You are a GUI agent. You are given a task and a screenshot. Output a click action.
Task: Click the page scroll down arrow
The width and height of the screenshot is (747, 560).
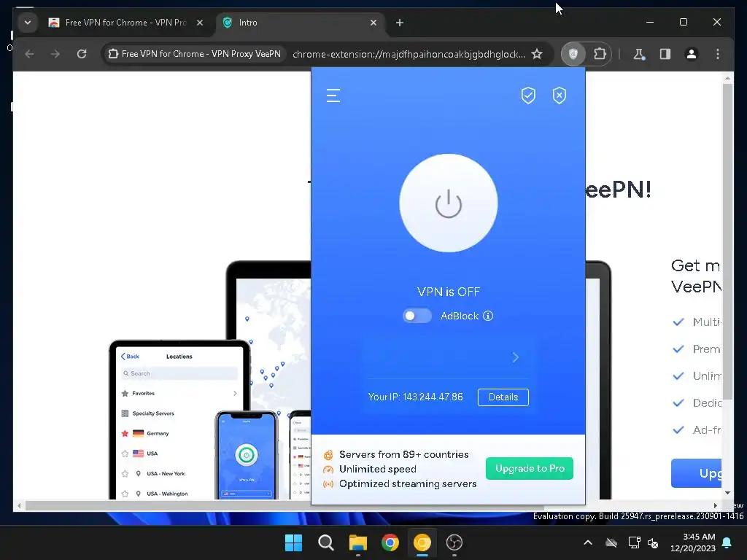click(727, 493)
